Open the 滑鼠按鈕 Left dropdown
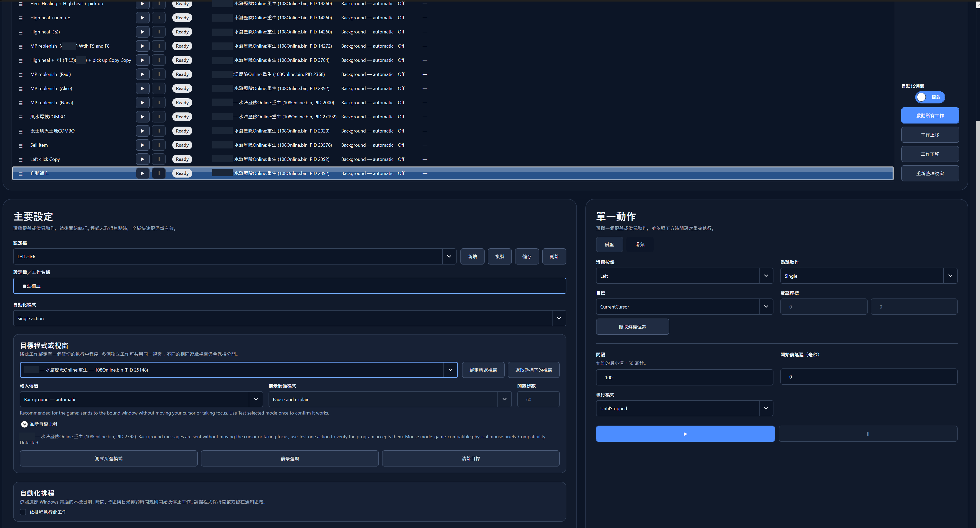Screen dimensions: 980x528 pos(766,276)
